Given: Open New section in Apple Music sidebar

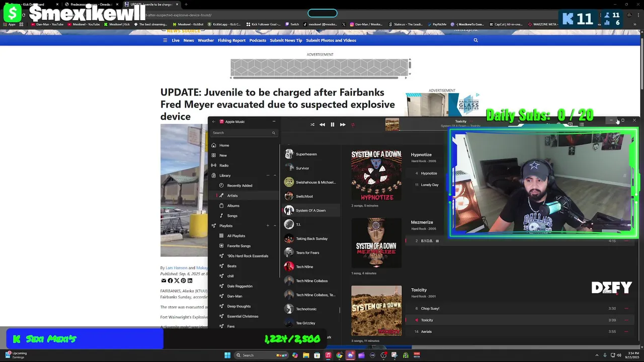Looking at the screenshot, I should (x=244, y=155).
